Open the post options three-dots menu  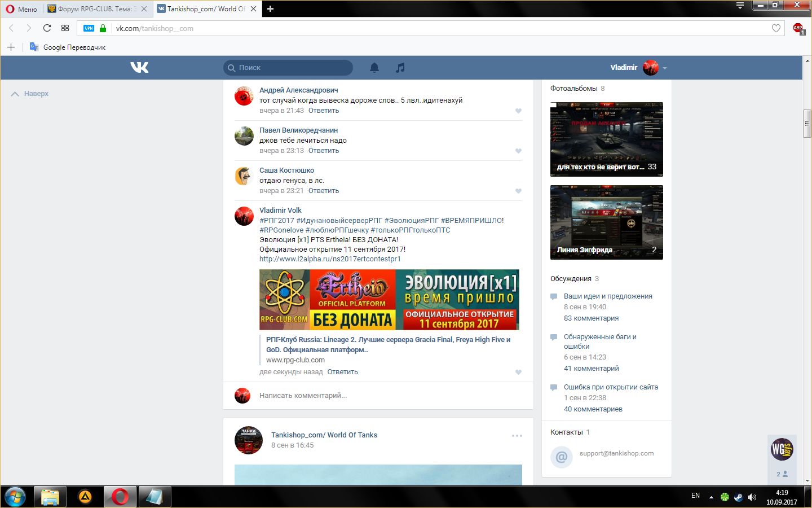(517, 436)
